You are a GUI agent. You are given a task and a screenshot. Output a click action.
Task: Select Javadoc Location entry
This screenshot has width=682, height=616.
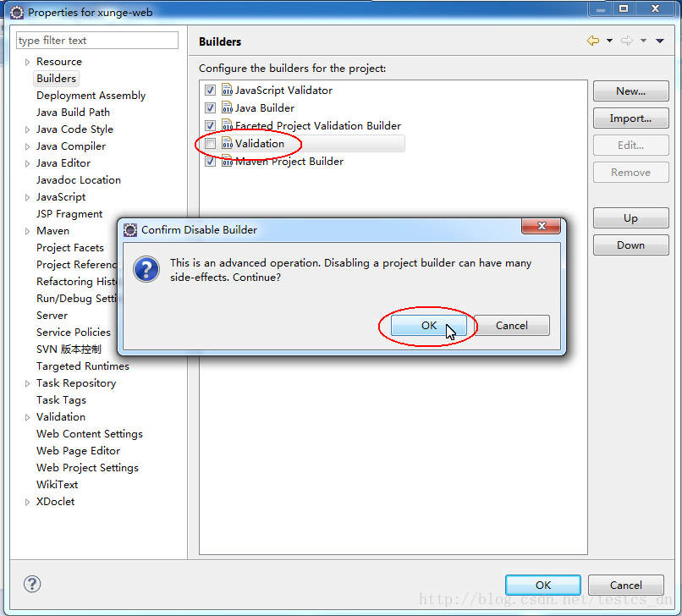point(79,180)
